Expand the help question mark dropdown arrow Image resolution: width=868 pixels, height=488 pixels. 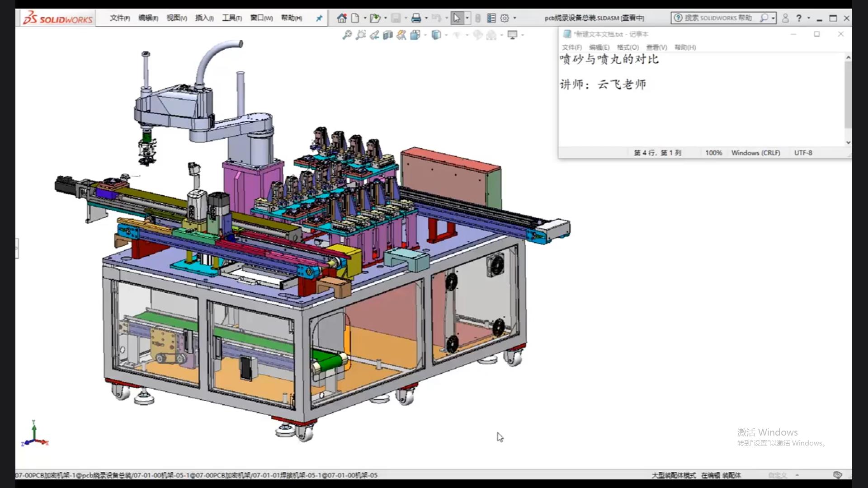808,18
